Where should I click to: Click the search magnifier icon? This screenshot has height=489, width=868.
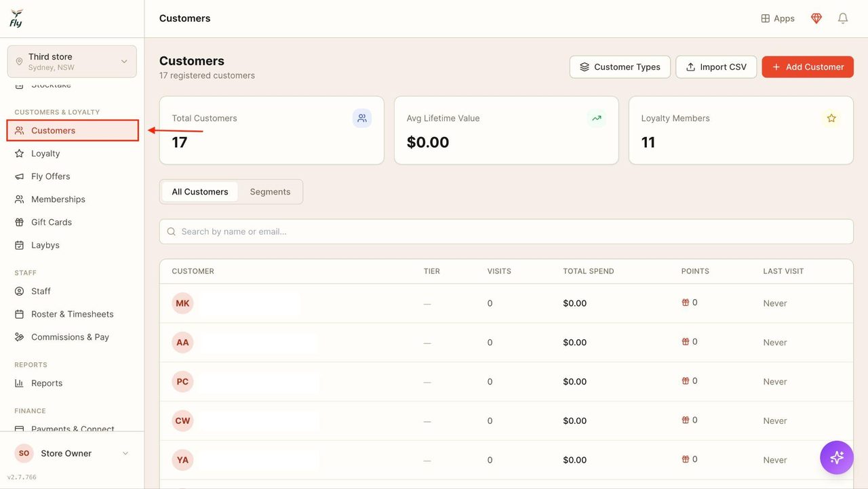point(172,231)
